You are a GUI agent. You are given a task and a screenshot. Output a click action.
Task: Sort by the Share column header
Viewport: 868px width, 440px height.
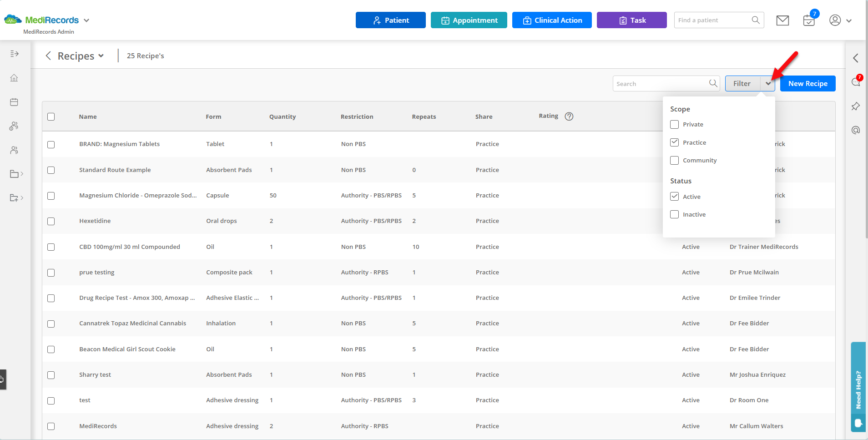click(484, 116)
